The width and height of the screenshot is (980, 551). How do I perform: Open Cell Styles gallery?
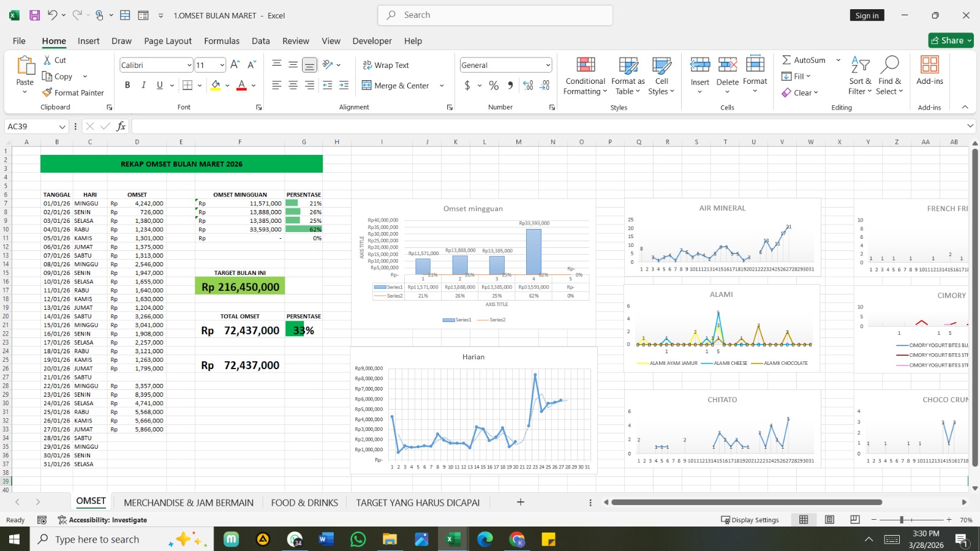coord(661,76)
